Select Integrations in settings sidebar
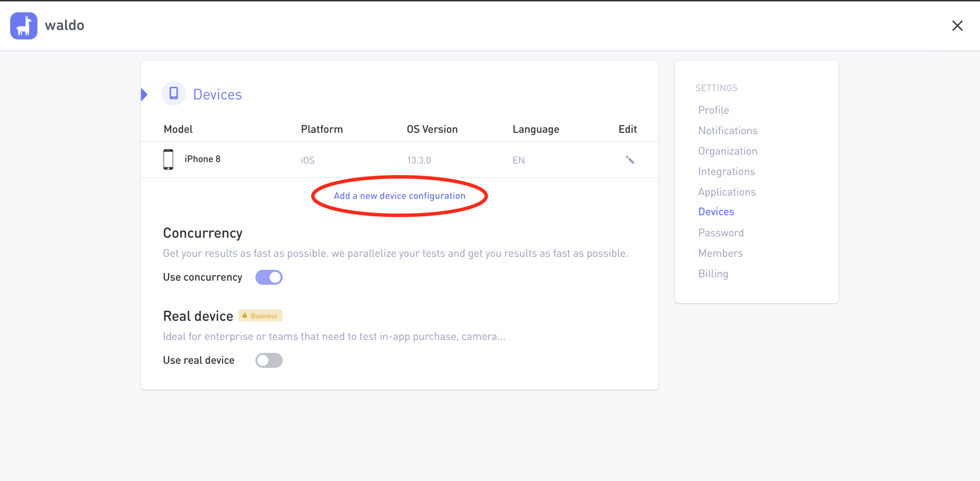This screenshot has height=481, width=980. click(726, 172)
